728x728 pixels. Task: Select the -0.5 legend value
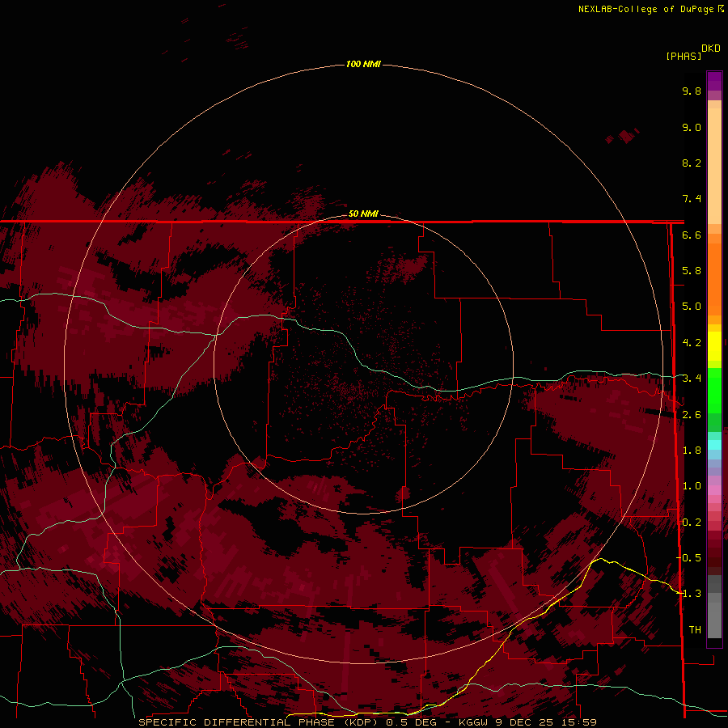[x=689, y=558]
